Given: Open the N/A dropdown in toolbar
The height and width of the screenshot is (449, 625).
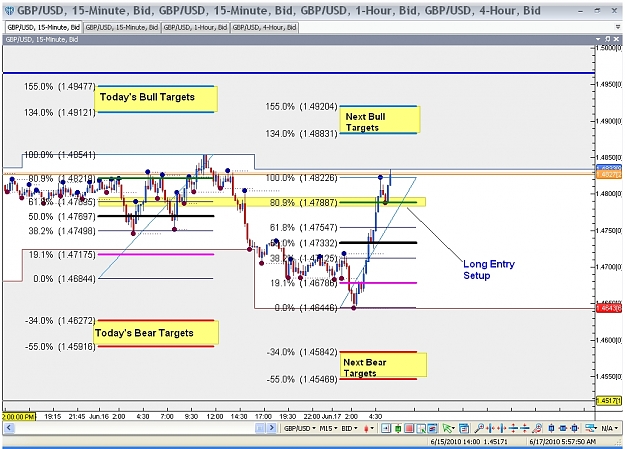Looking at the screenshot, I should (610, 429).
